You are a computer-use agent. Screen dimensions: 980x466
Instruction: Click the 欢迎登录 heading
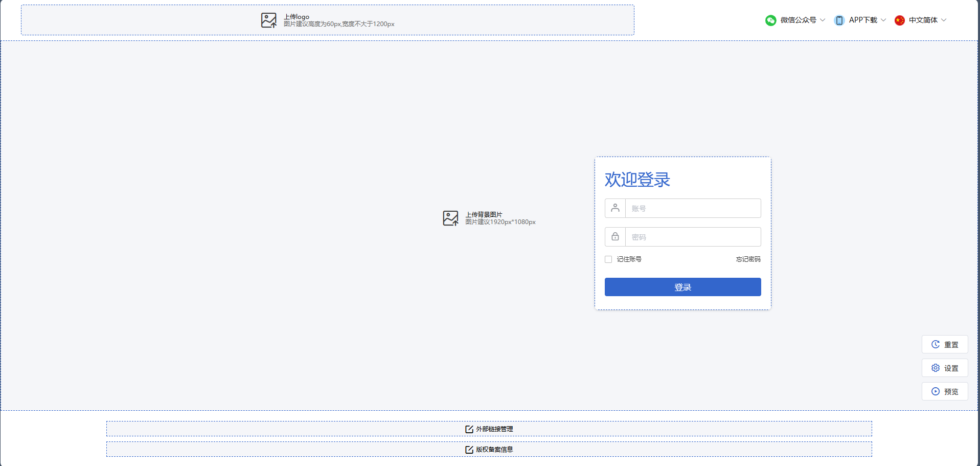pos(637,180)
